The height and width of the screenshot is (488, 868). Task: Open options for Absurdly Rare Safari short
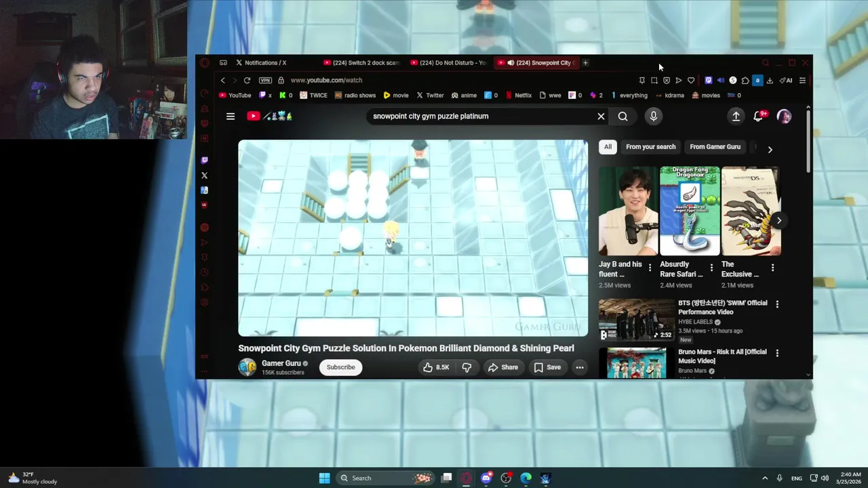coord(711,268)
